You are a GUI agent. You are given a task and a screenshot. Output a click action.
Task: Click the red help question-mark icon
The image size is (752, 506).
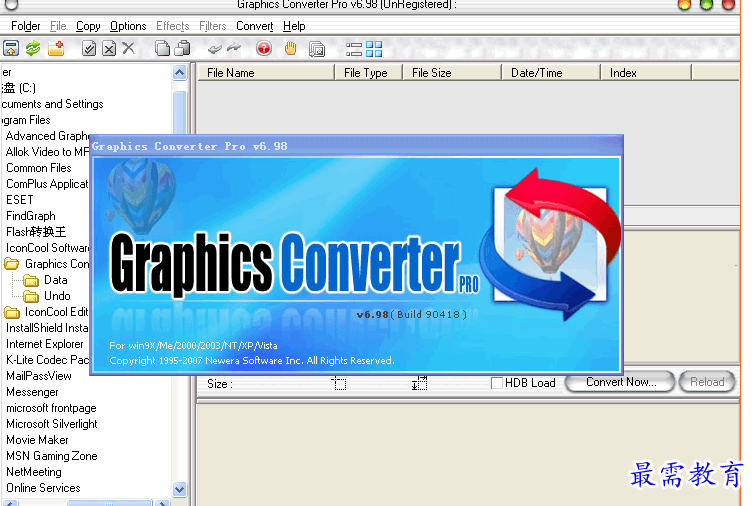pos(264,48)
